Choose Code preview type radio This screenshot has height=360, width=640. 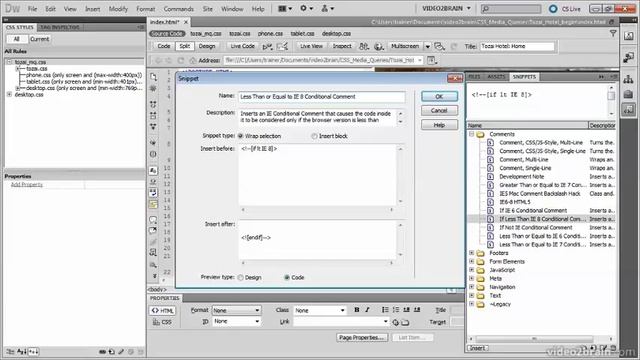[x=287, y=278]
